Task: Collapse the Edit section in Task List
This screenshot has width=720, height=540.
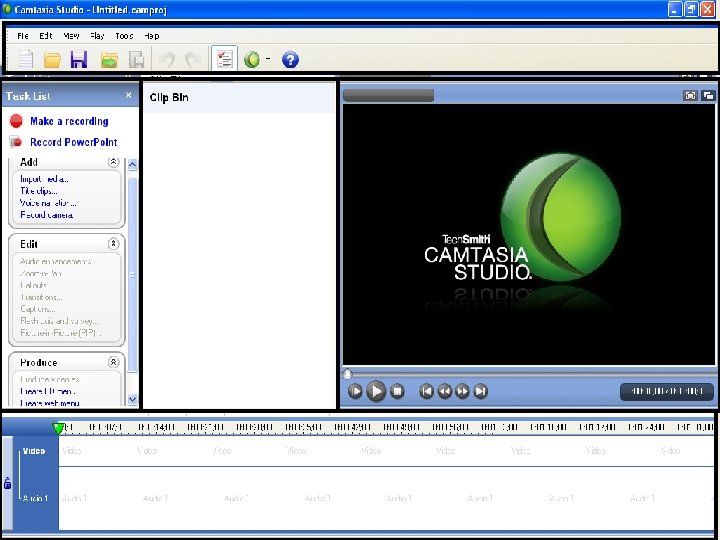Action: click(113, 243)
